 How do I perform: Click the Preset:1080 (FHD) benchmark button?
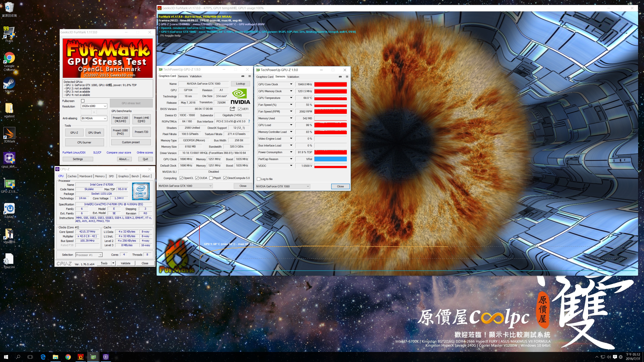tap(120, 132)
